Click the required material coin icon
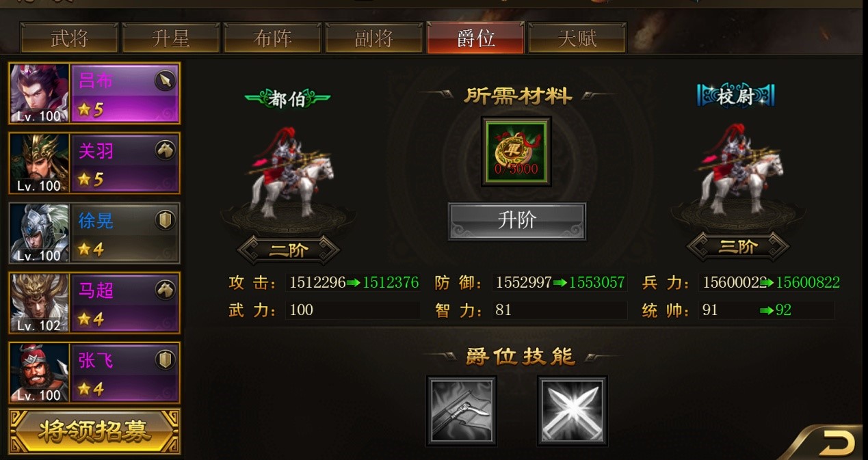The width and height of the screenshot is (868, 460). coord(516,151)
